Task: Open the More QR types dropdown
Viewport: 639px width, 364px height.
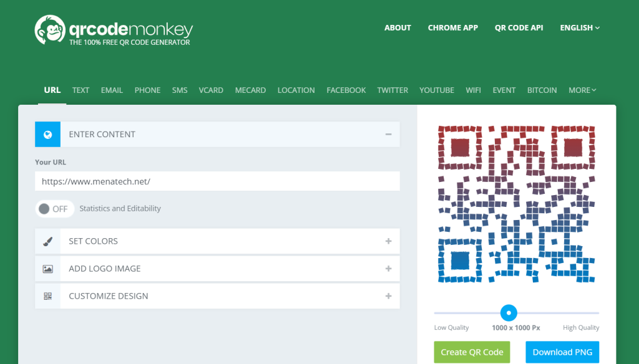Action: (582, 90)
